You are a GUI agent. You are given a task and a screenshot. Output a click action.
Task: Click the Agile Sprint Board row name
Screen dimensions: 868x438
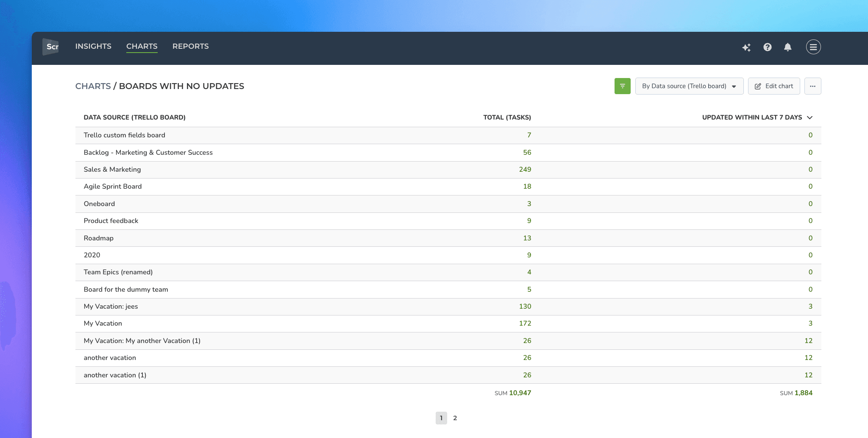tap(113, 187)
